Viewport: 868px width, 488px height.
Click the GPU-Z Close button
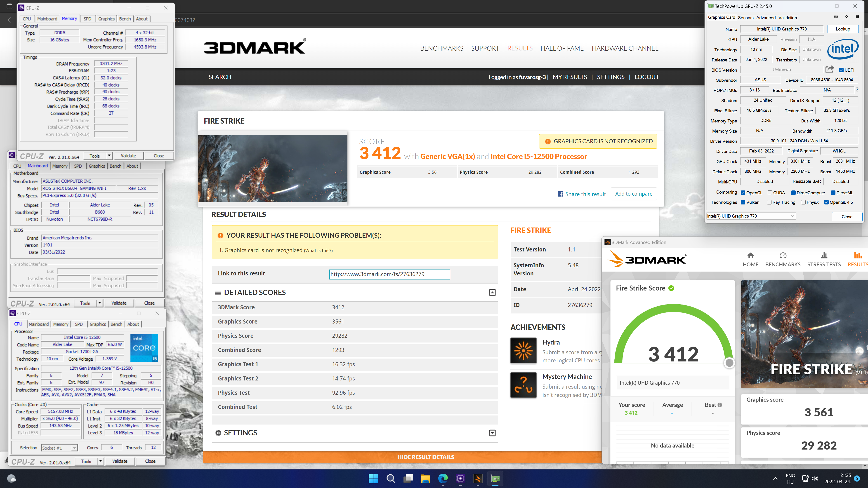(847, 217)
